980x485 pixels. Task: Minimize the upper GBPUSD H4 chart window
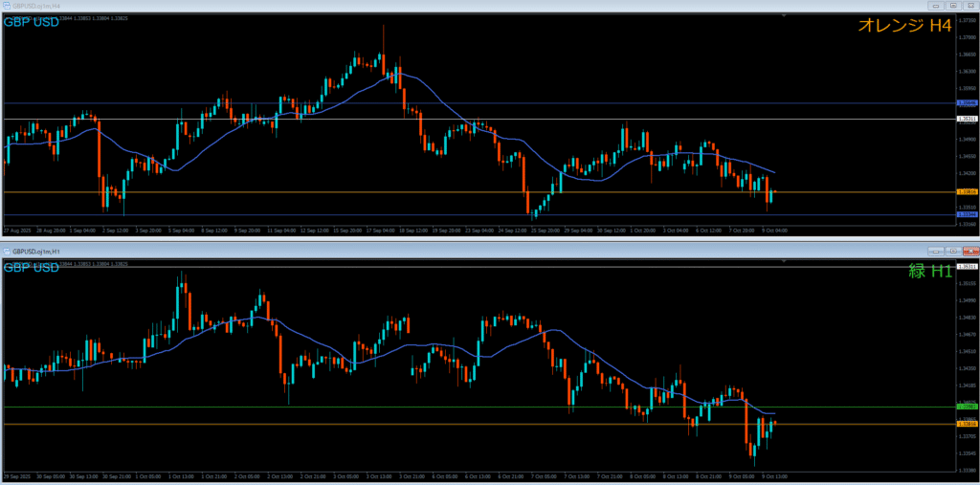point(935,6)
